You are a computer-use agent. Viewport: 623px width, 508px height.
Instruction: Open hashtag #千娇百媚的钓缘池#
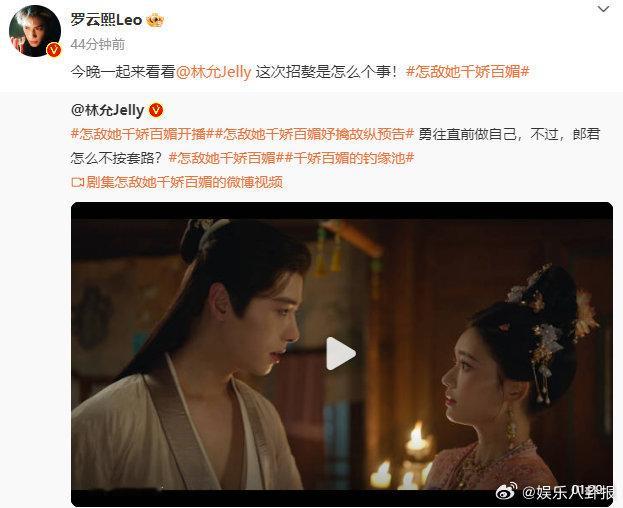350,158
